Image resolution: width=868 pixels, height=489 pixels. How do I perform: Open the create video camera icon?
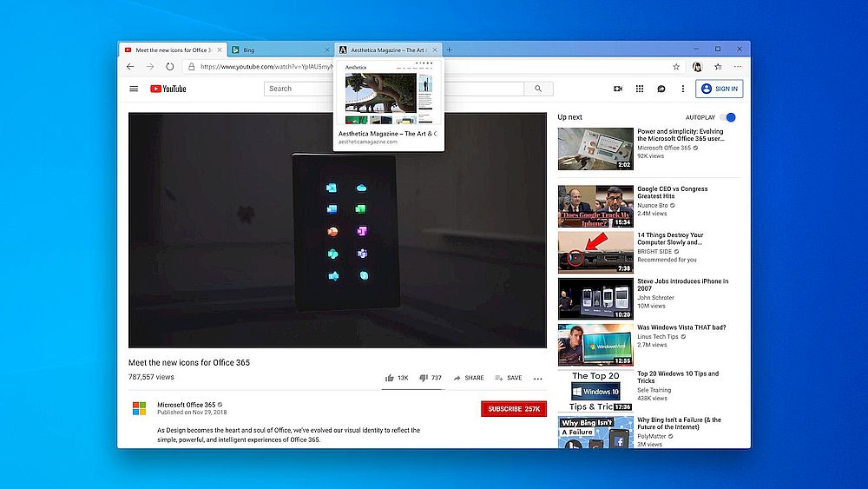pyautogui.click(x=618, y=89)
